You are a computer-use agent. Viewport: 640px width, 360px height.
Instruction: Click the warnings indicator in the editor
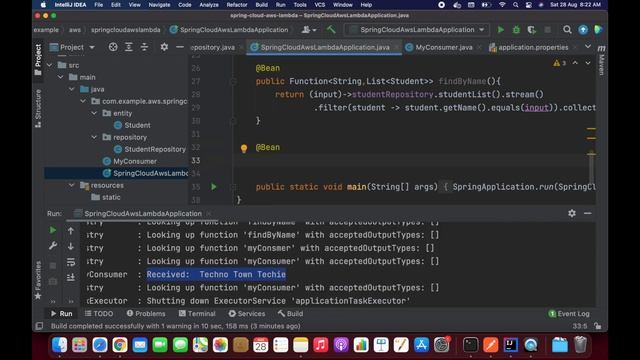tap(560, 63)
